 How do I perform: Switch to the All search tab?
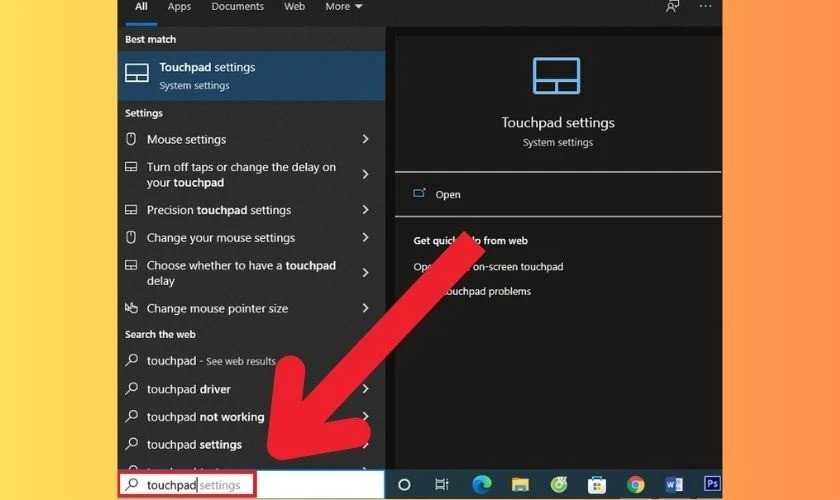coord(141,7)
